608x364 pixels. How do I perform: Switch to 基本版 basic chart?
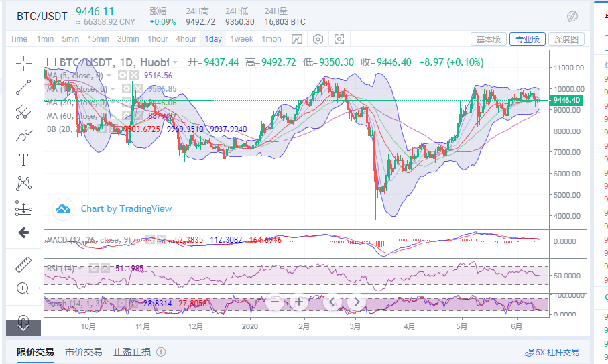(489, 39)
